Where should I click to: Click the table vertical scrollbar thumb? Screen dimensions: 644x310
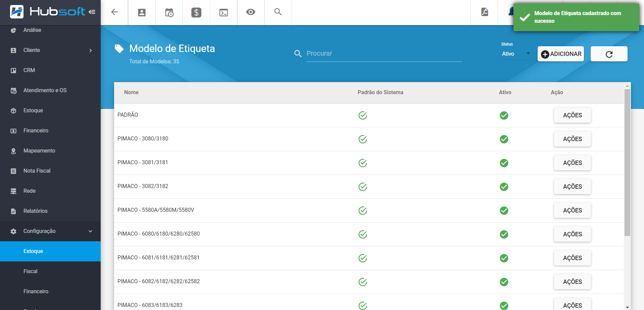627,163
